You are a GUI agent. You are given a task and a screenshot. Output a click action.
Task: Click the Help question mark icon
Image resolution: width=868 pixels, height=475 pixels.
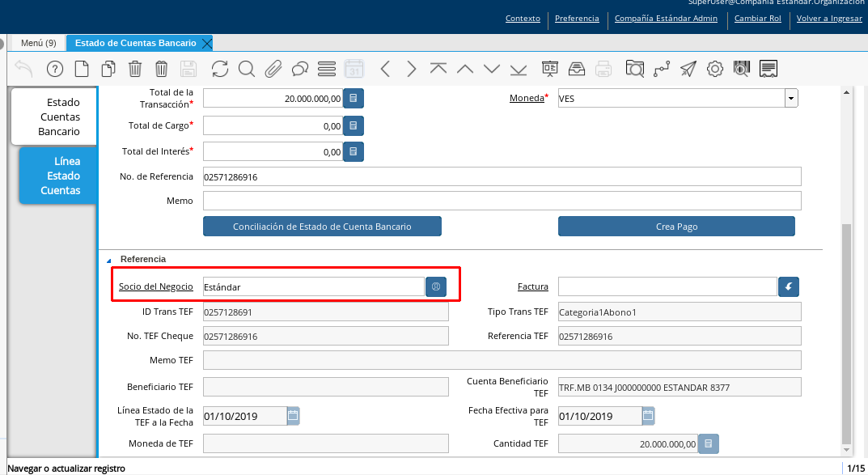point(54,69)
